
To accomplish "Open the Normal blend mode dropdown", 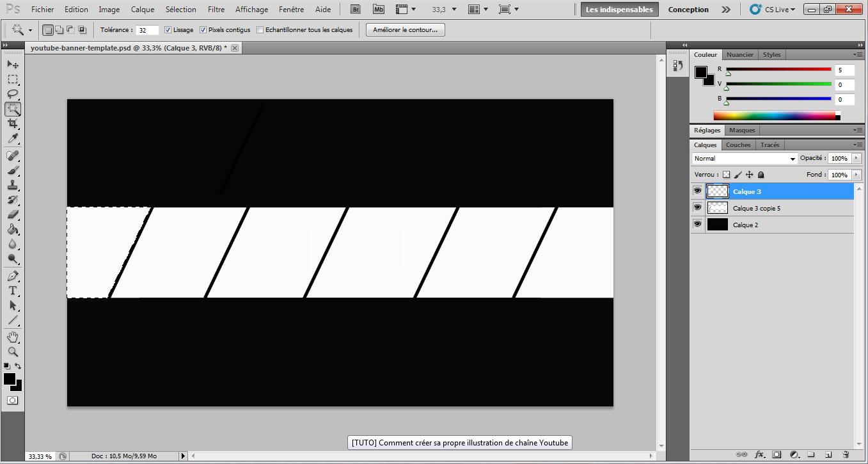I will (744, 158).
